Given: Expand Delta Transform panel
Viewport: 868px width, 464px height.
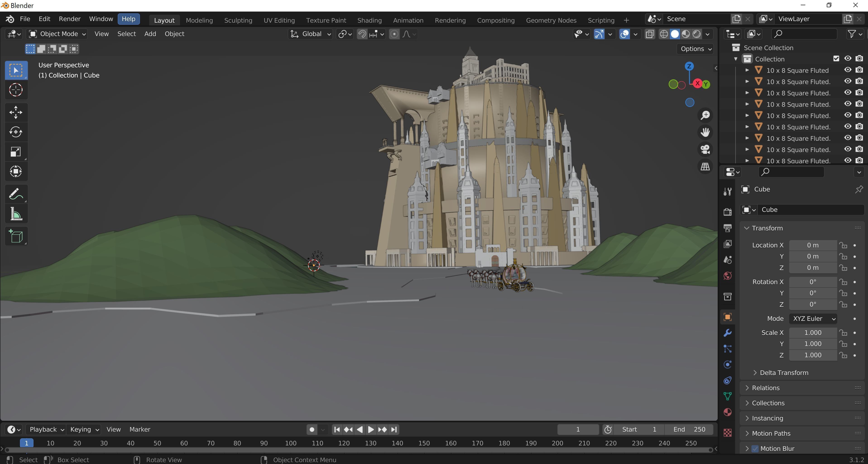Looking at the screenshot, I should point(784,373).
